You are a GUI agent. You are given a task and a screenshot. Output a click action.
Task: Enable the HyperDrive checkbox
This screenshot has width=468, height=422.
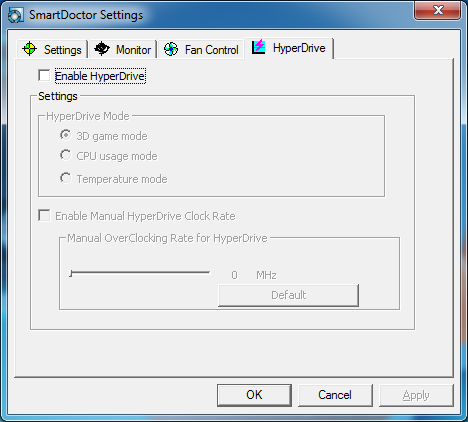click(x=44, y=75)
